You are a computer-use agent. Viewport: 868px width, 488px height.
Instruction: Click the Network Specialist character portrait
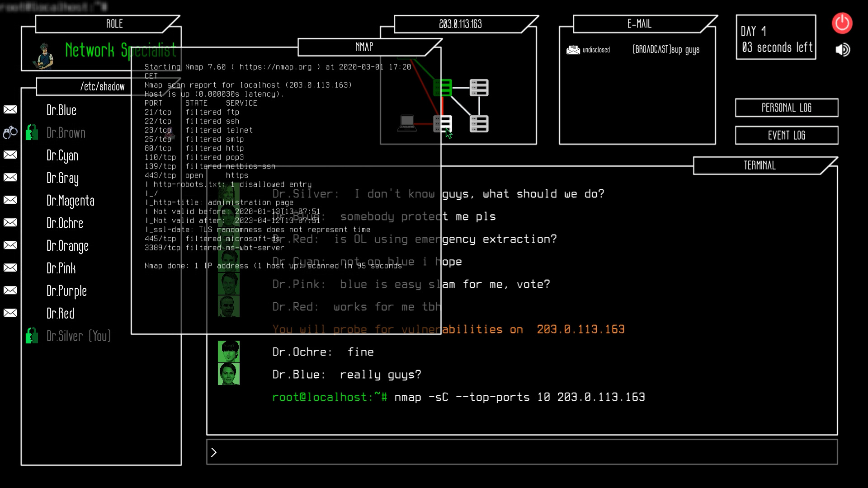43,55
